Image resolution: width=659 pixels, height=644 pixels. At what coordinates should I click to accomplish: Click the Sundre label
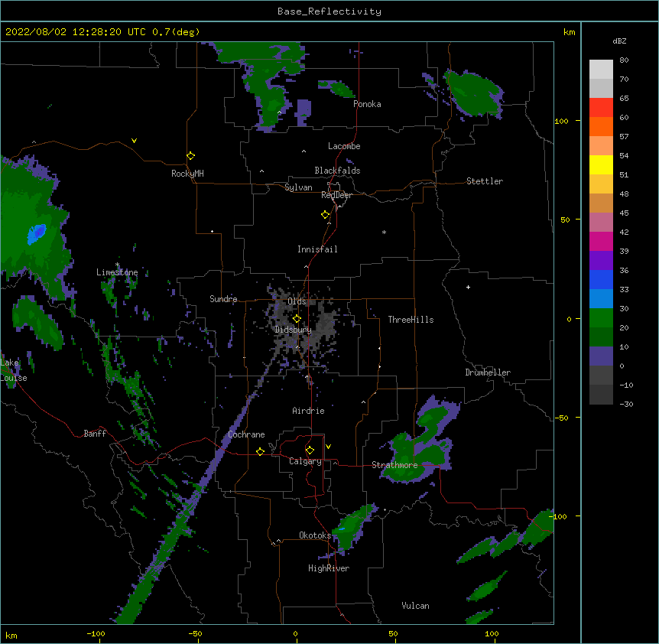(223, 299)
